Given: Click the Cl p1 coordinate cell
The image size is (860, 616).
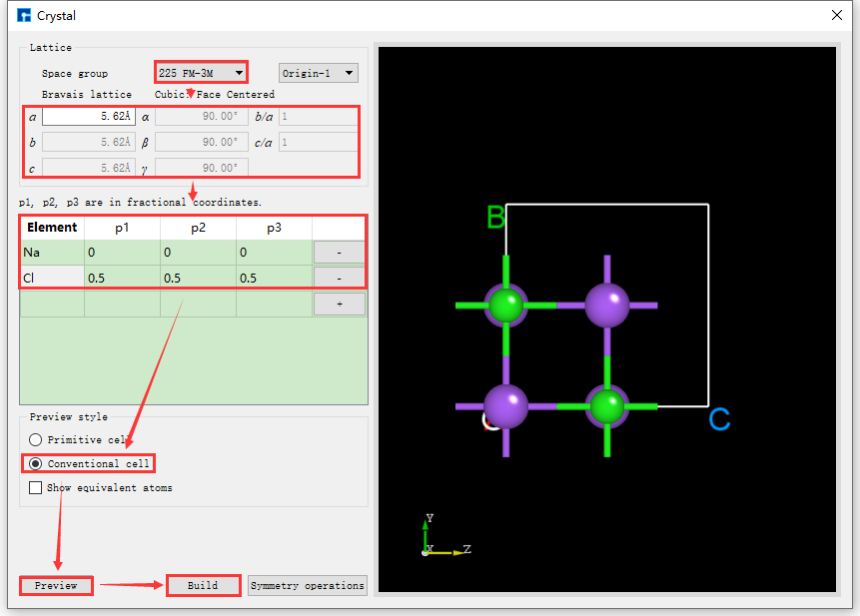Looking at the screenshot, I should point(122,278).
